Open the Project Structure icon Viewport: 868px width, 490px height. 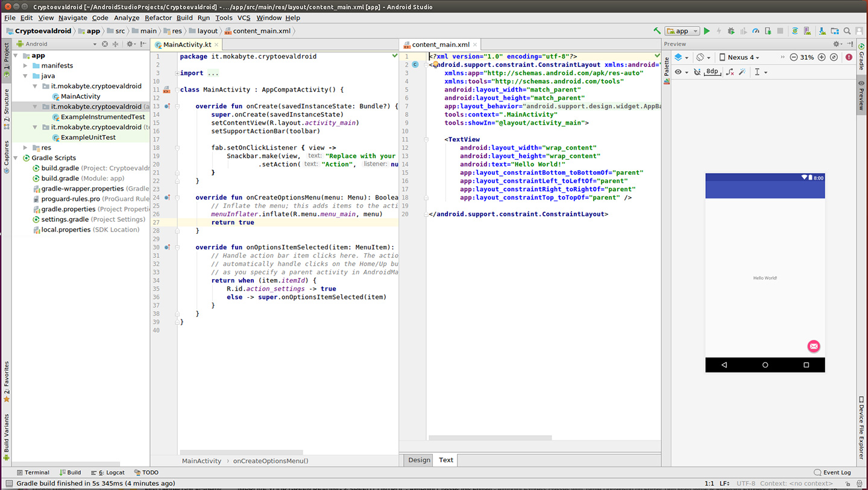click(834, 31)
